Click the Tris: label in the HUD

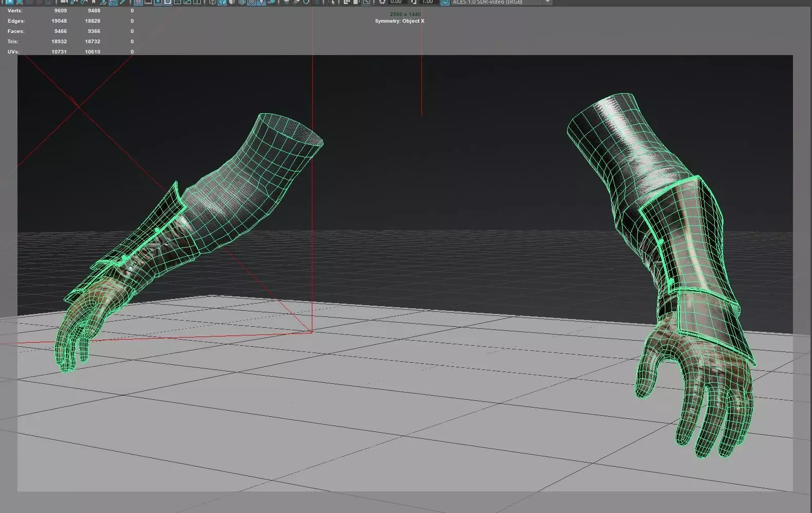13,42
